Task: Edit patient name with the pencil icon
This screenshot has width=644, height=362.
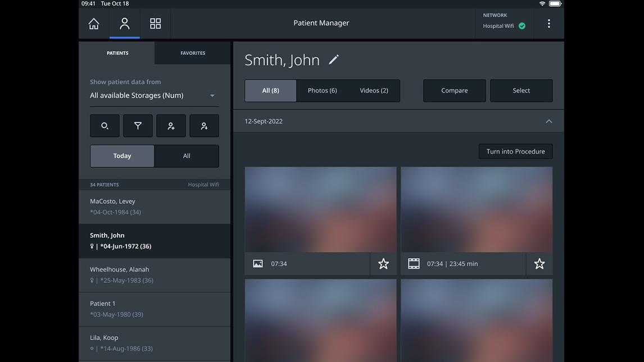Action: 333,59
